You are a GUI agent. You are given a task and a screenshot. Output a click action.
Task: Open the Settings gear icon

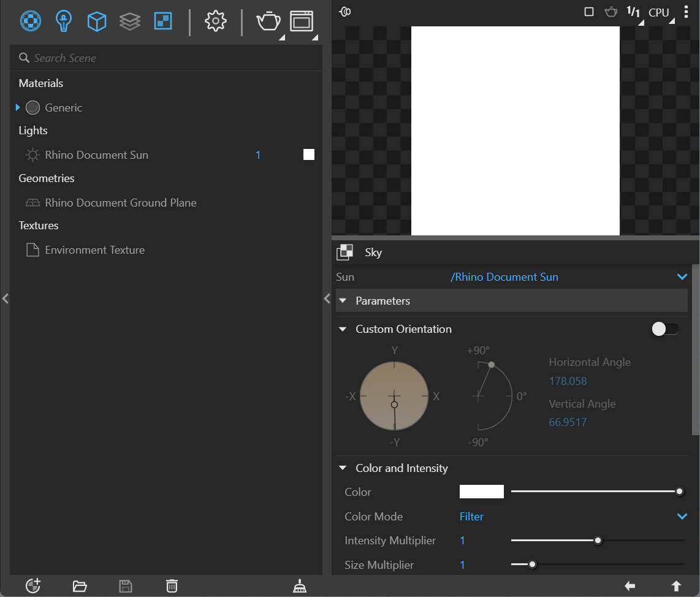(x=216, y=21)
